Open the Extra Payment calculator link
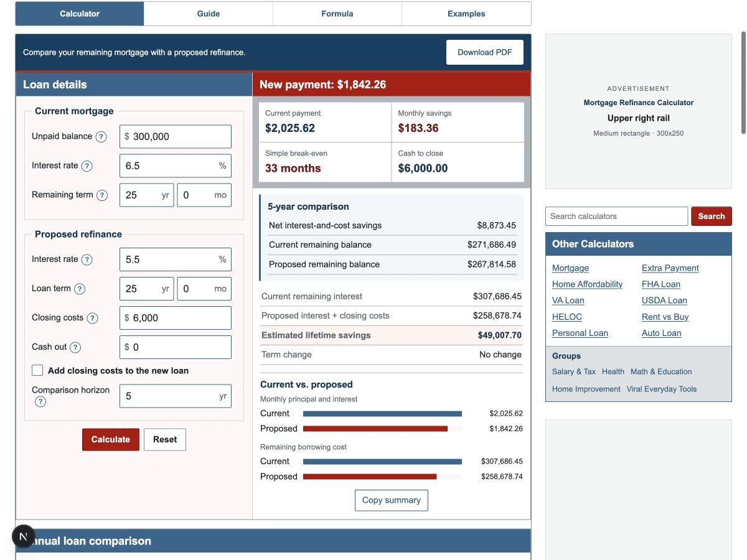Image resolution: width=747 pixels, height=560 pixels. (x=670, y=268)
